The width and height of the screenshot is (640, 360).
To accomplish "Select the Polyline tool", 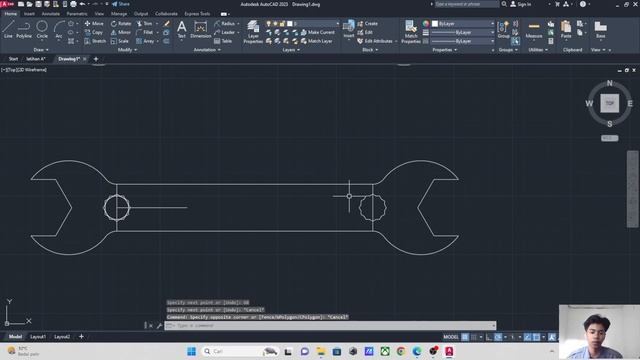I will 24,29.
